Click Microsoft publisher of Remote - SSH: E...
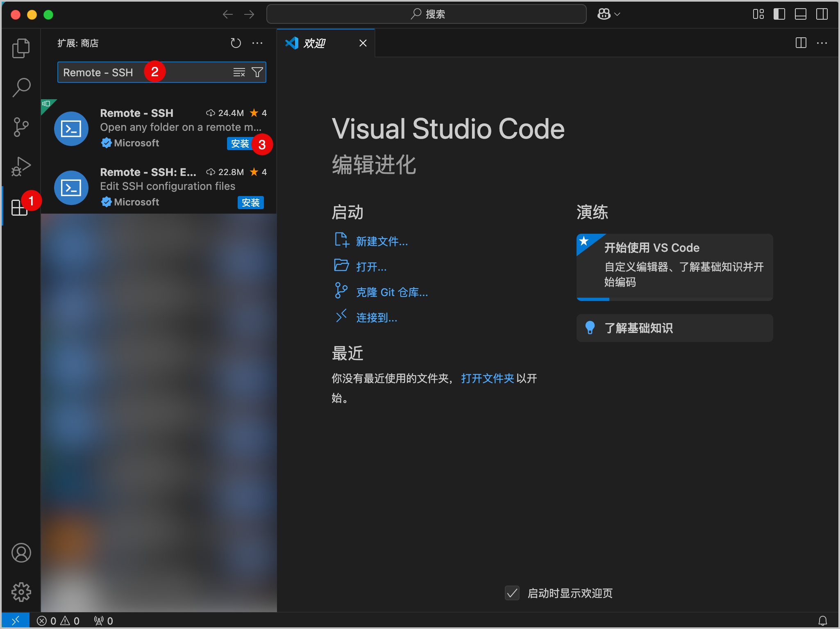This screenshot has width=840, height=629. 136,202
